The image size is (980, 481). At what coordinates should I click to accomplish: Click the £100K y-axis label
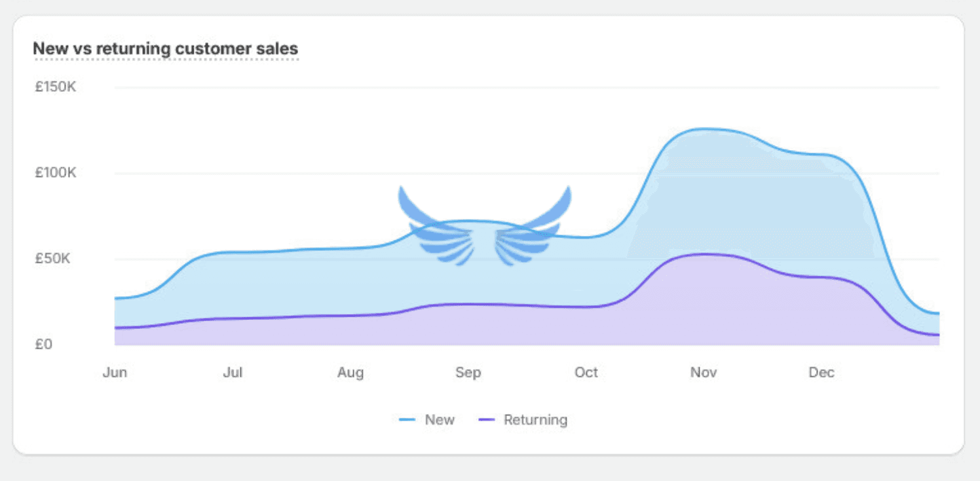(x=56, y=173)
